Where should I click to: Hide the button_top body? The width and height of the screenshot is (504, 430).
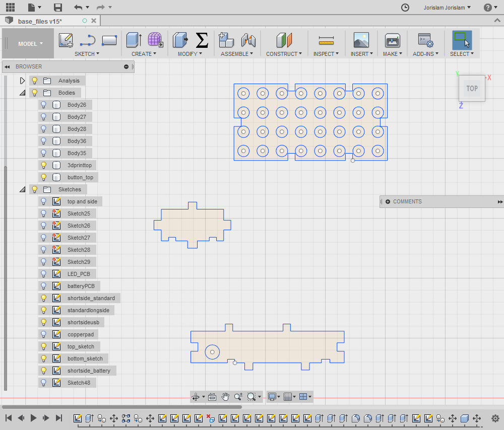[44, 177]
